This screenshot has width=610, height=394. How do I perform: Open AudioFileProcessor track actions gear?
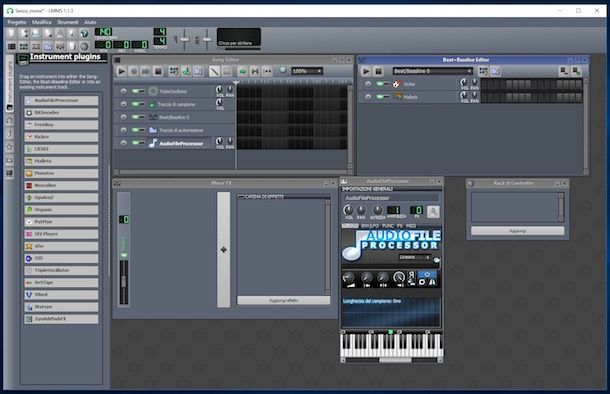click(x=123, y=143)
